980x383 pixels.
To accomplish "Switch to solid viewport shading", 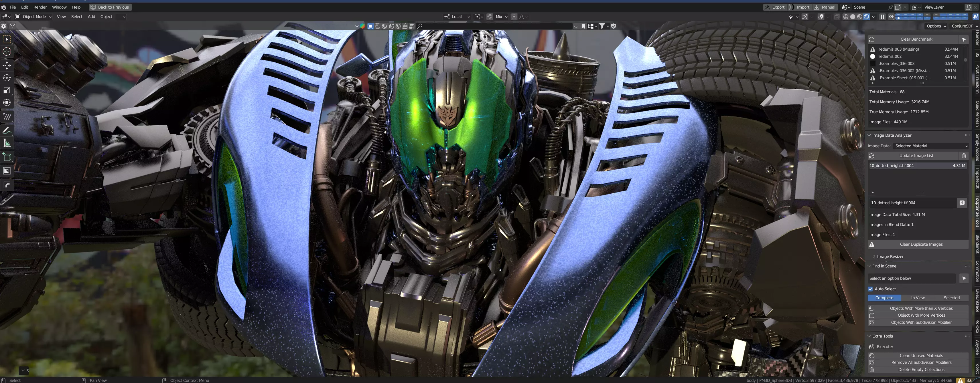I will [x=853, y=17].
